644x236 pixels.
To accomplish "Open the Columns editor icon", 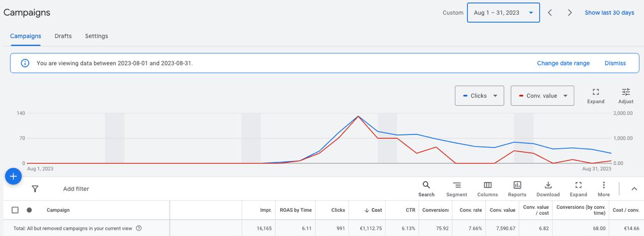I will click(488, 185).
